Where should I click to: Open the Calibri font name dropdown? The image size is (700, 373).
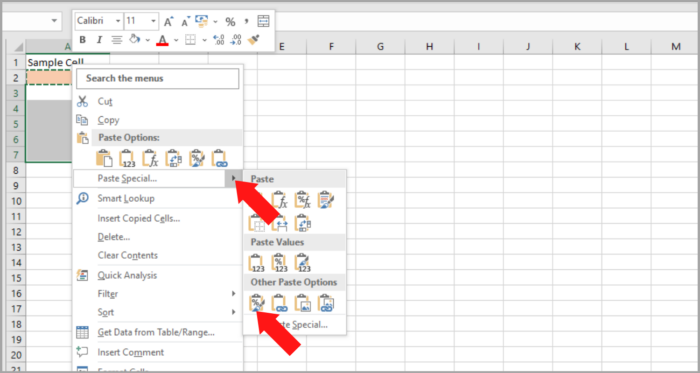(x=118, y=21)
